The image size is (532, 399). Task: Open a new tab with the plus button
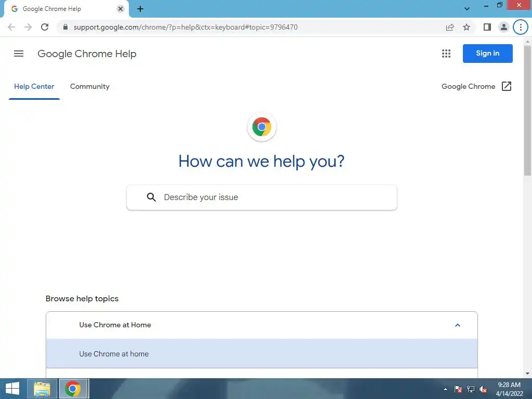(x=140, y=9)
